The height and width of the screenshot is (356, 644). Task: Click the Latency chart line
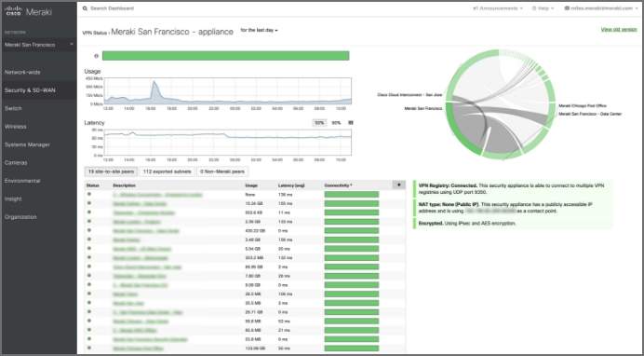pos(227,135)
